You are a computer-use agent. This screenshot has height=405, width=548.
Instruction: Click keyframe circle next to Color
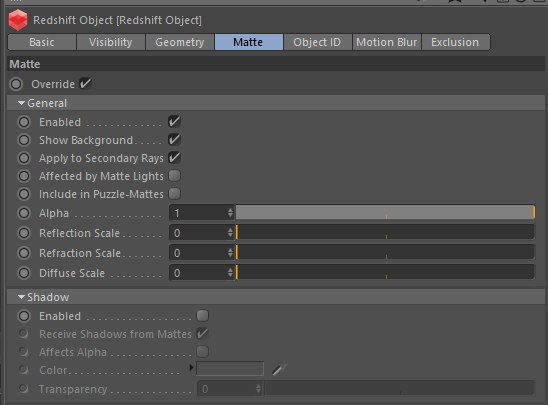[x=23, y=369]
